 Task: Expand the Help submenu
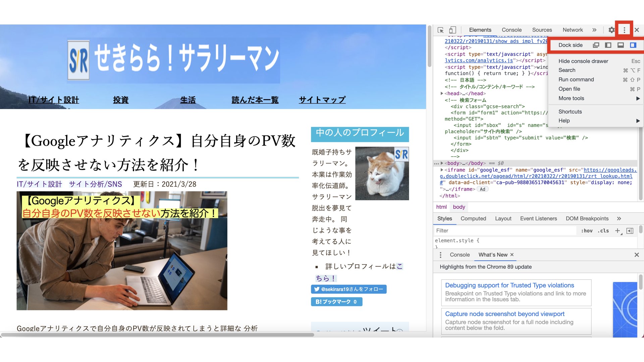596,121
